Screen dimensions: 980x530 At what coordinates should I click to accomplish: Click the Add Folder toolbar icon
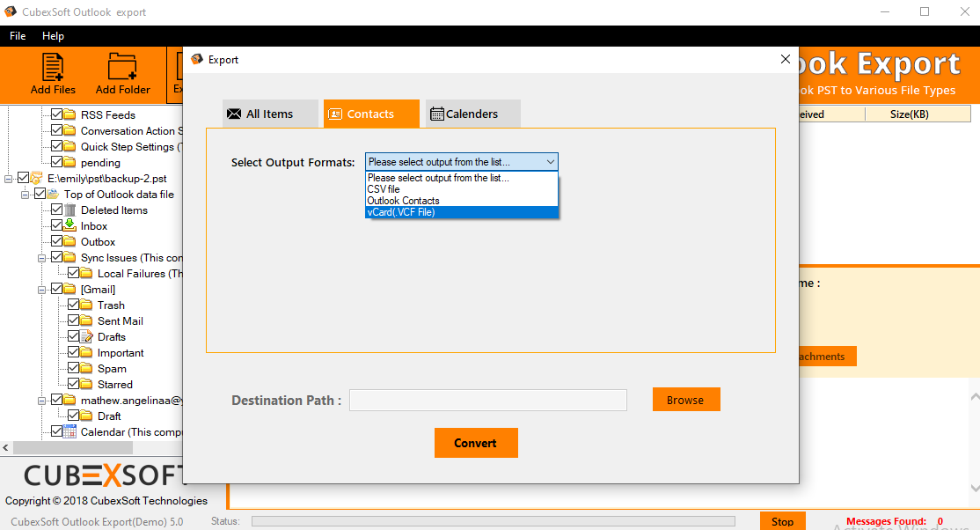[122, 68]
